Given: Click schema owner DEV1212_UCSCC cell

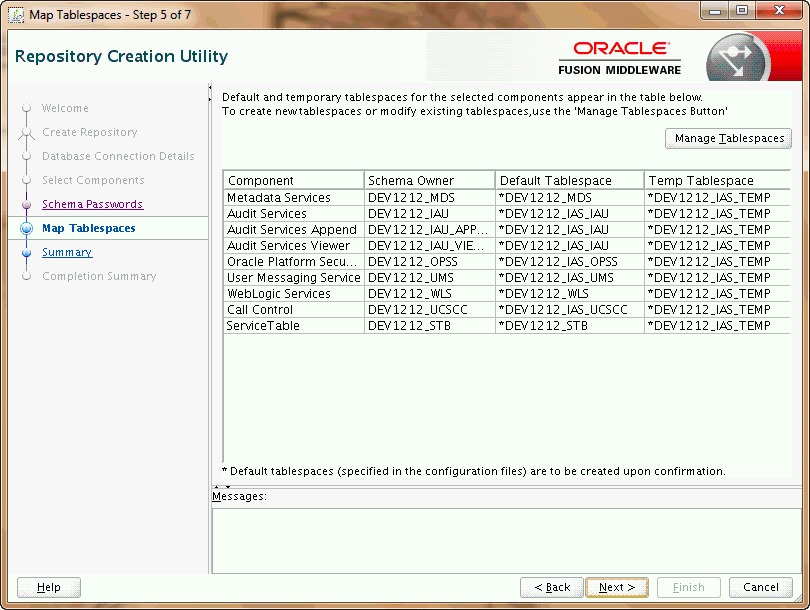Looking at the screenshot, I should [430, 310].
